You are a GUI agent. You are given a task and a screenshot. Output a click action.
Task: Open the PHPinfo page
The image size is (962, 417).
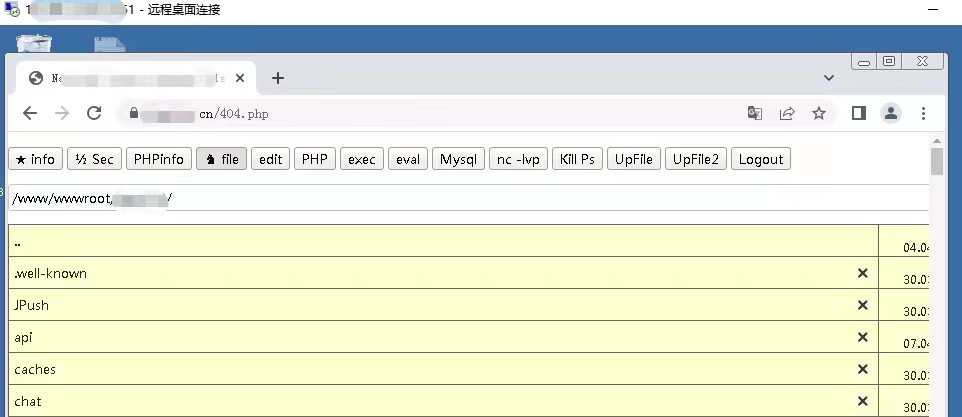click(159, 159)
